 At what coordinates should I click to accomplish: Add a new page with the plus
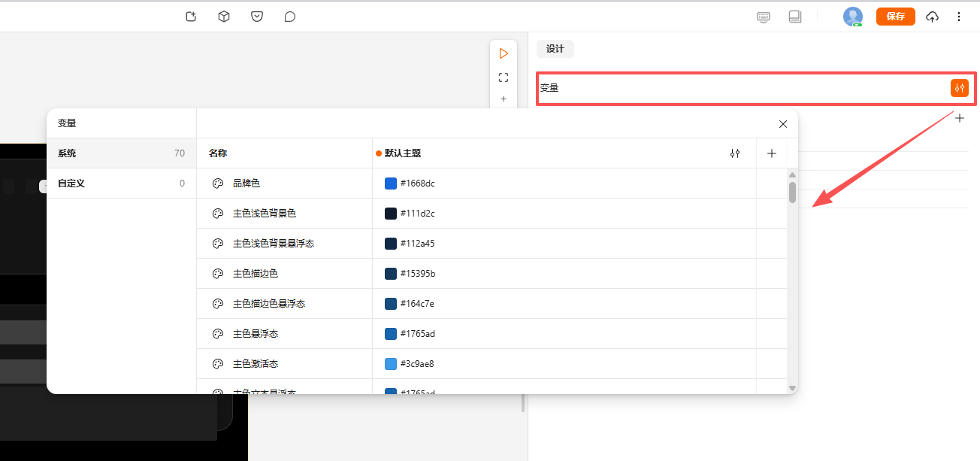503,99
